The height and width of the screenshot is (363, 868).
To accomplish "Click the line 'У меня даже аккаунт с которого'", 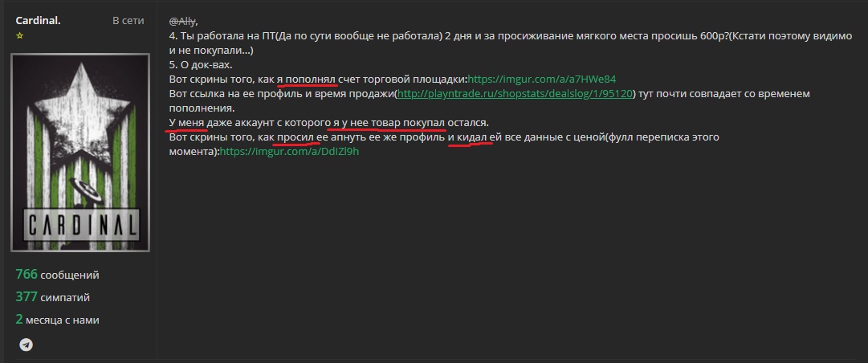I will (329, 122).
